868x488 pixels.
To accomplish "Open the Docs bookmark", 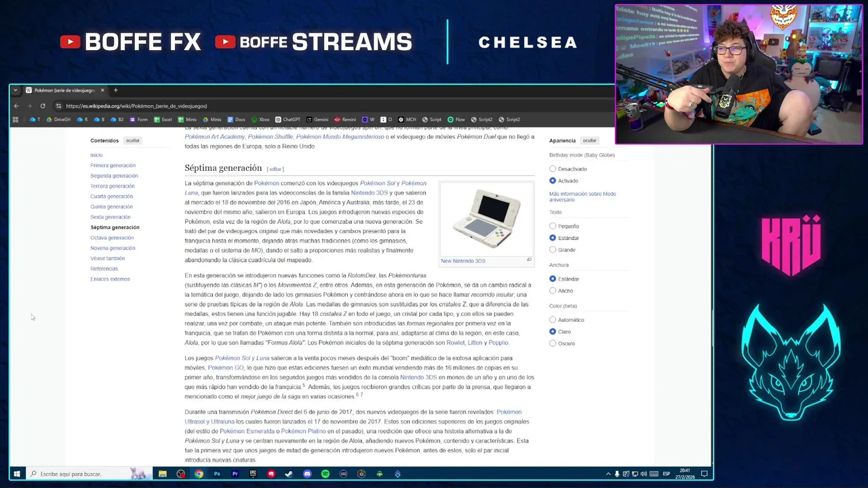I will 236,119.
